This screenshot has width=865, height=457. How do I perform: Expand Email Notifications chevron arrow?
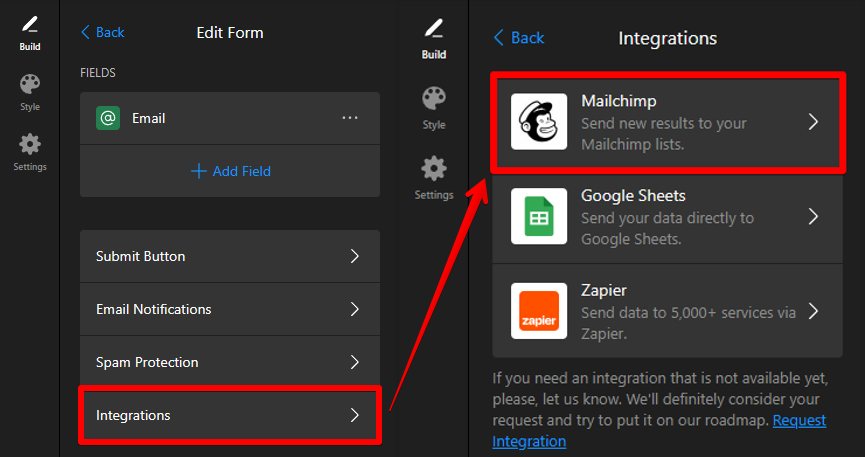pyautogui.click(x=355, y=309)
